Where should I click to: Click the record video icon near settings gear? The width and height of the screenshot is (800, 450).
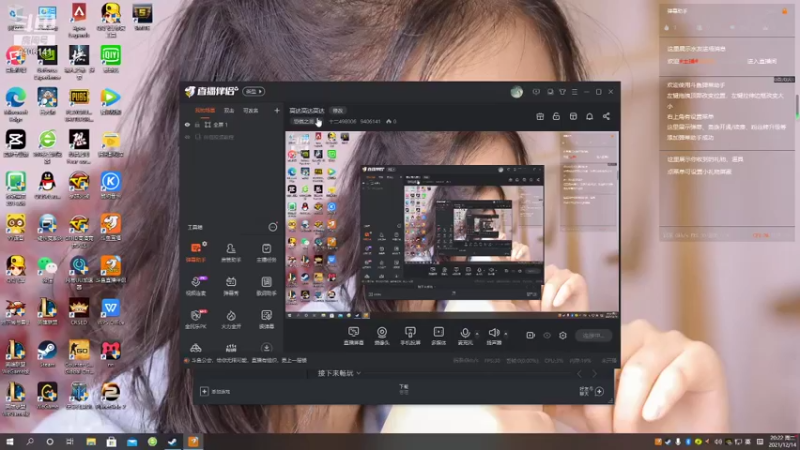tap(531, 335)
